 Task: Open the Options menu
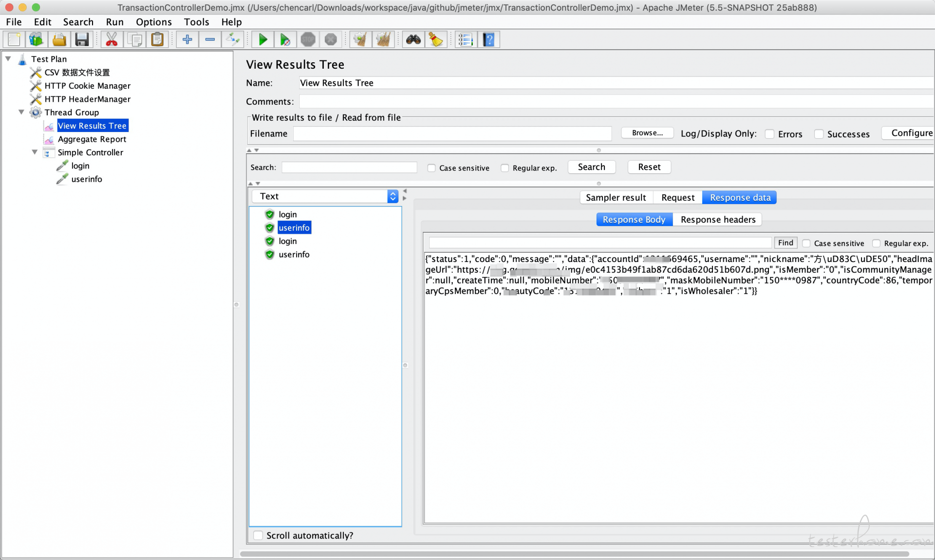pos(153,22)
